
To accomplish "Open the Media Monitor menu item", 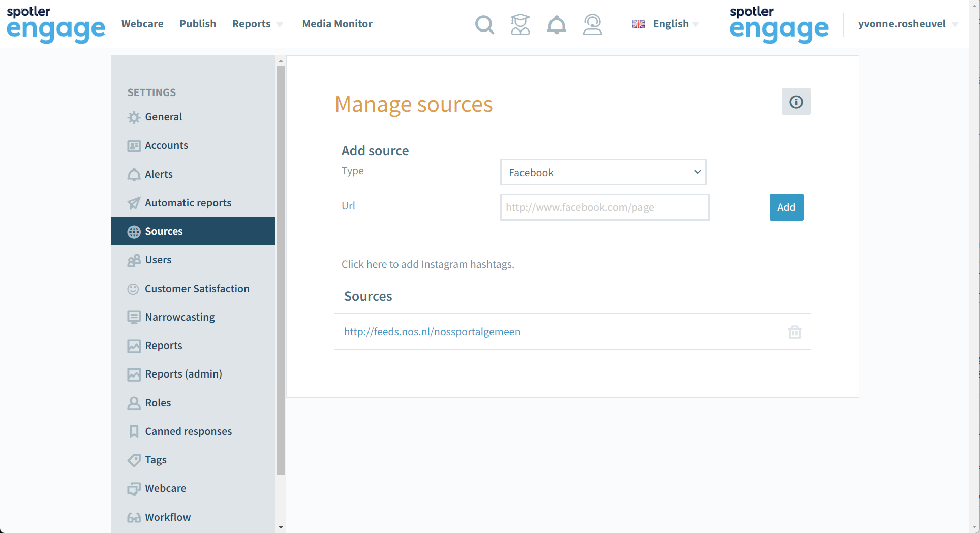I will pos(337,24).
